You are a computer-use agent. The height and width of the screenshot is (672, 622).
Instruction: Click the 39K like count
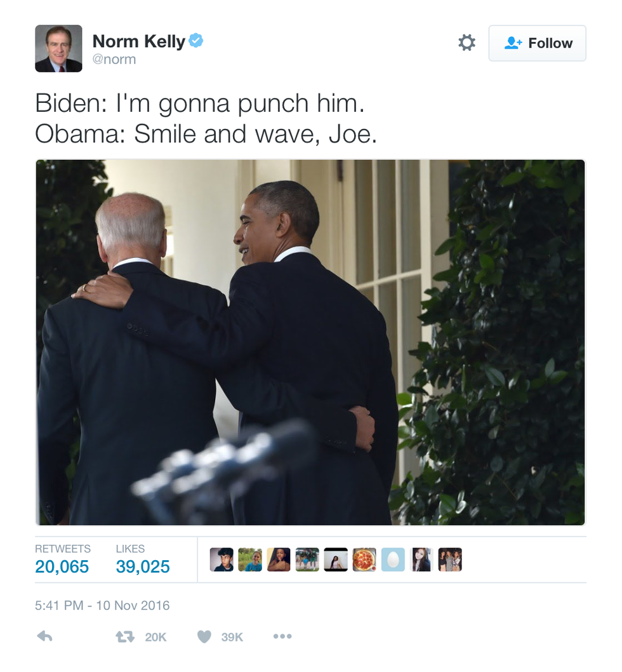click(232, 637)
